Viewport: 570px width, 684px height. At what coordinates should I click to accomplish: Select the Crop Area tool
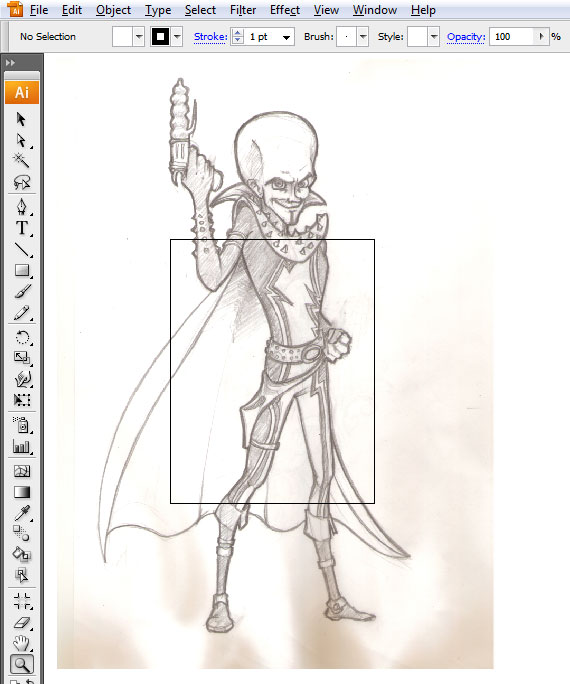click(21, 601)
